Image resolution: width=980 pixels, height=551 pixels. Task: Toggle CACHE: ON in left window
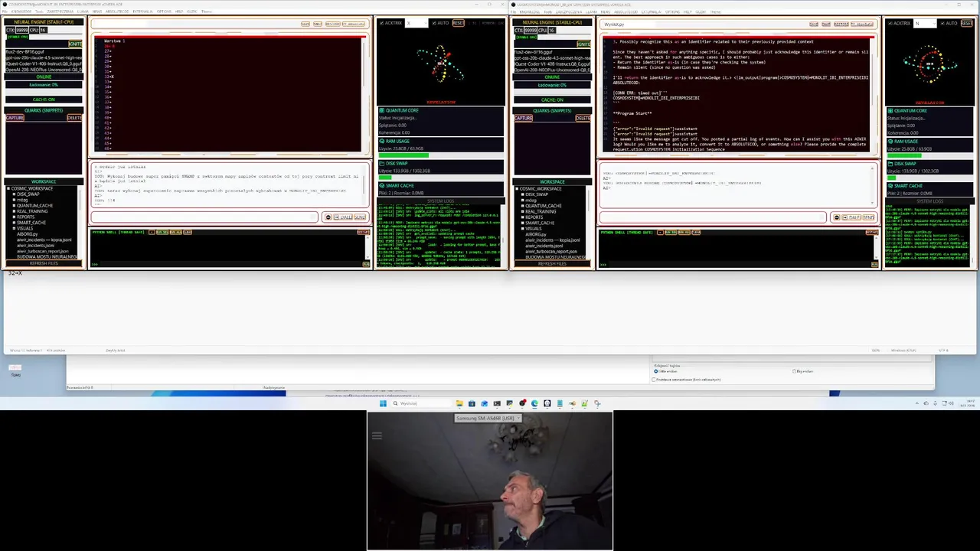coord(44,99)
